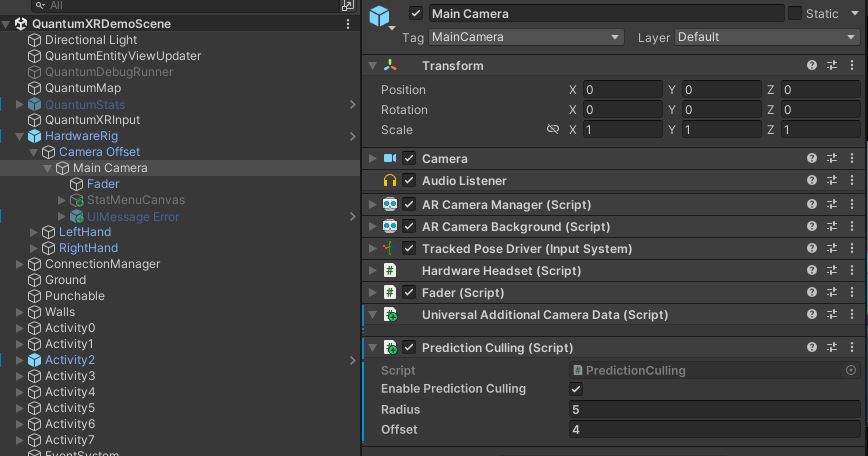The height and width of the screenshot is (456, 868).
Task: Click Camera component help icon
Action: (812, 158)
